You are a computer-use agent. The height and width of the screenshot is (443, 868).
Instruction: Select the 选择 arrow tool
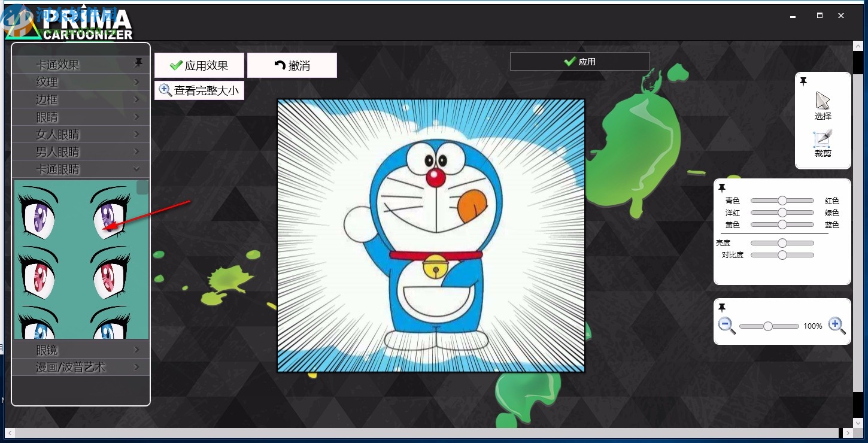823,106
